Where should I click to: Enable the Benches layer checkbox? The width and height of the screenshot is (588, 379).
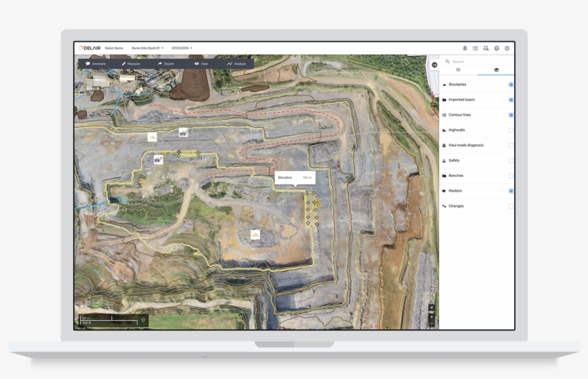tap(511, 176)
